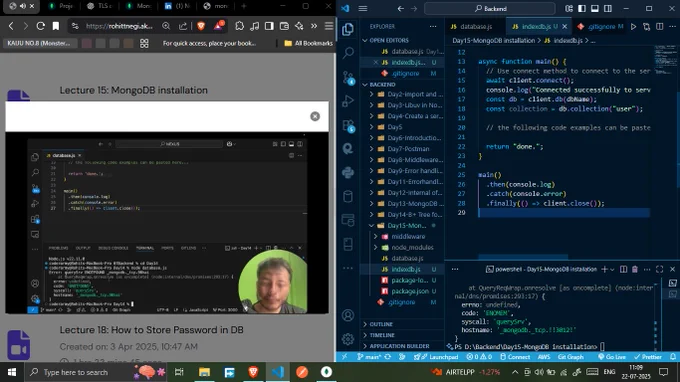Click the main branch in status bar
The image size is (680, 382).
pyautogui.click(x=369, y=357)
